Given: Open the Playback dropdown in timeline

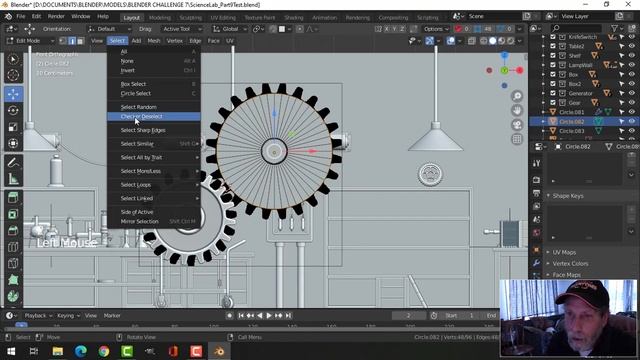Looking at the screenshot, I should click(x=38, y=316).
